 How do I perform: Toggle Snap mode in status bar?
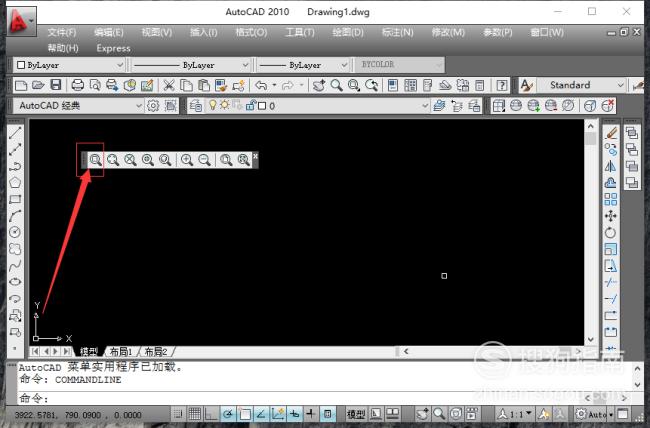(178, 413)
